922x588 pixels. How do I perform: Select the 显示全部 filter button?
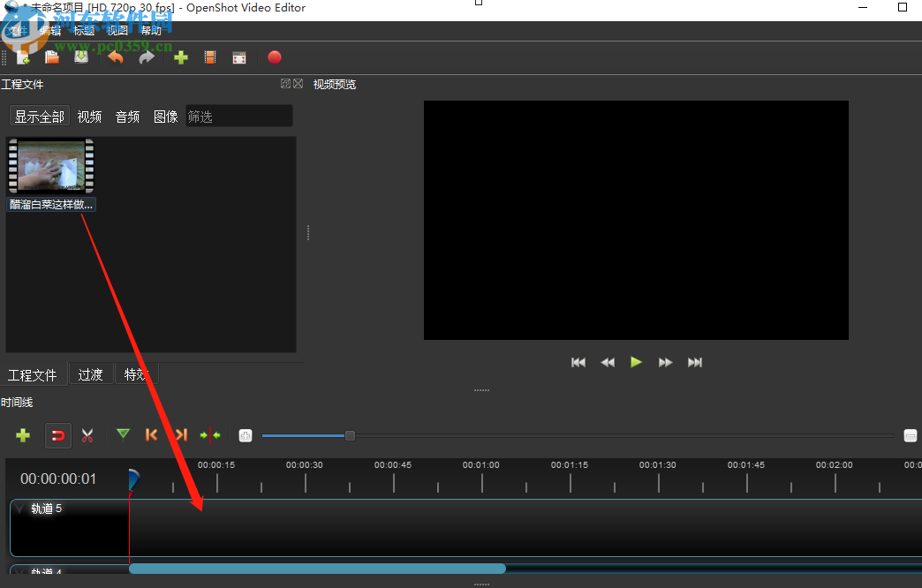tap(39, 117)
